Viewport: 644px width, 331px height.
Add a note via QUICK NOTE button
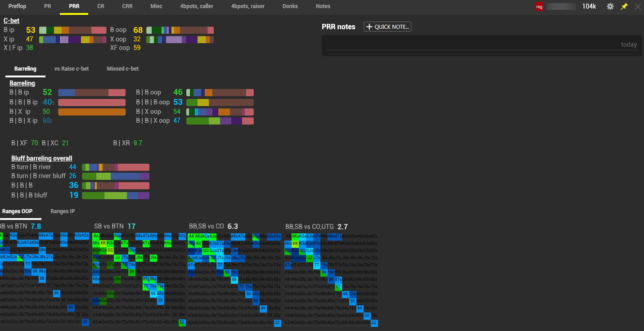click(387, 27)
